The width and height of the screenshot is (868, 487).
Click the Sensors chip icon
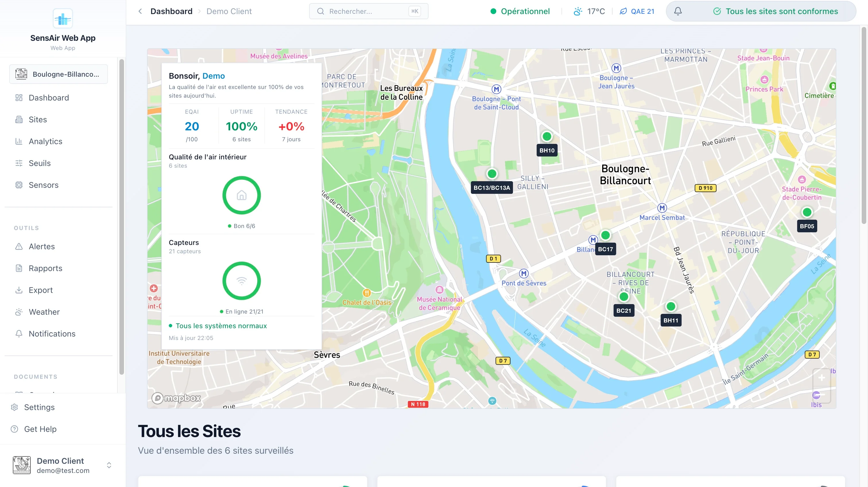(x=19, y=185)
